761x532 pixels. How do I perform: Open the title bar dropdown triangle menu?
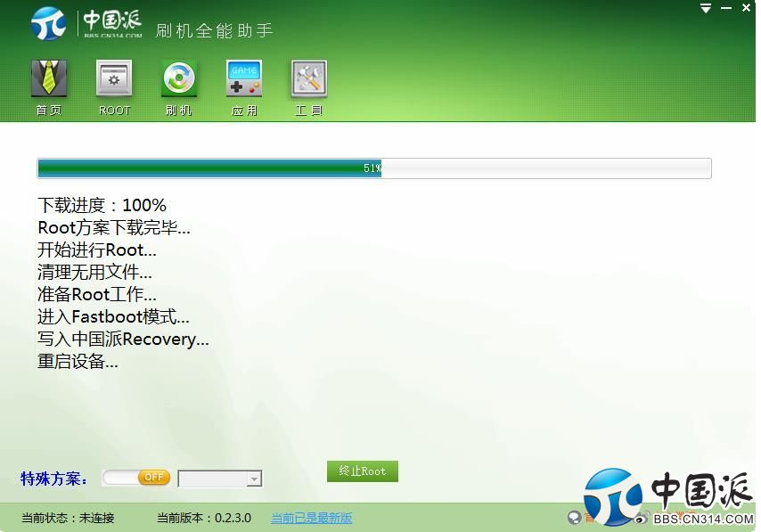706,8
